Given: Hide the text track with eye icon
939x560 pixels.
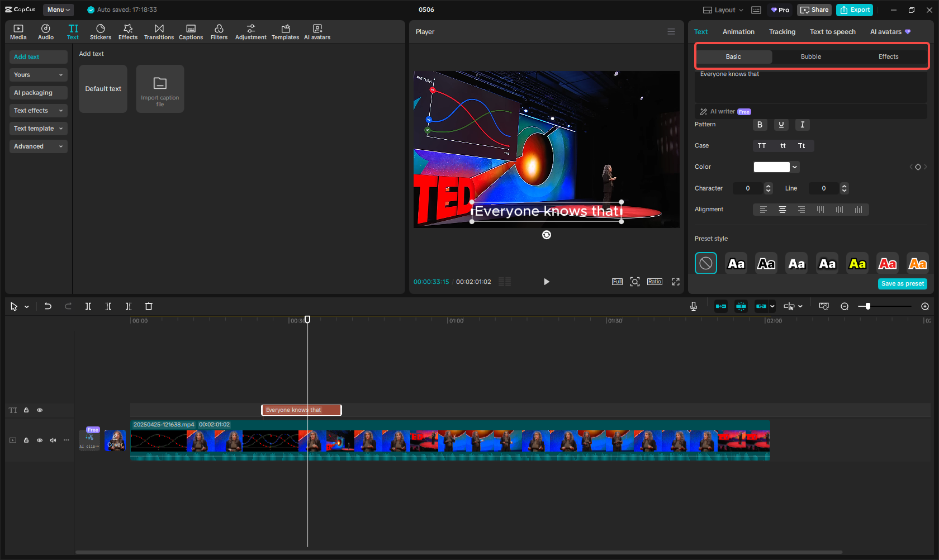Looking at the screenshot, I should tap(40, 410).
